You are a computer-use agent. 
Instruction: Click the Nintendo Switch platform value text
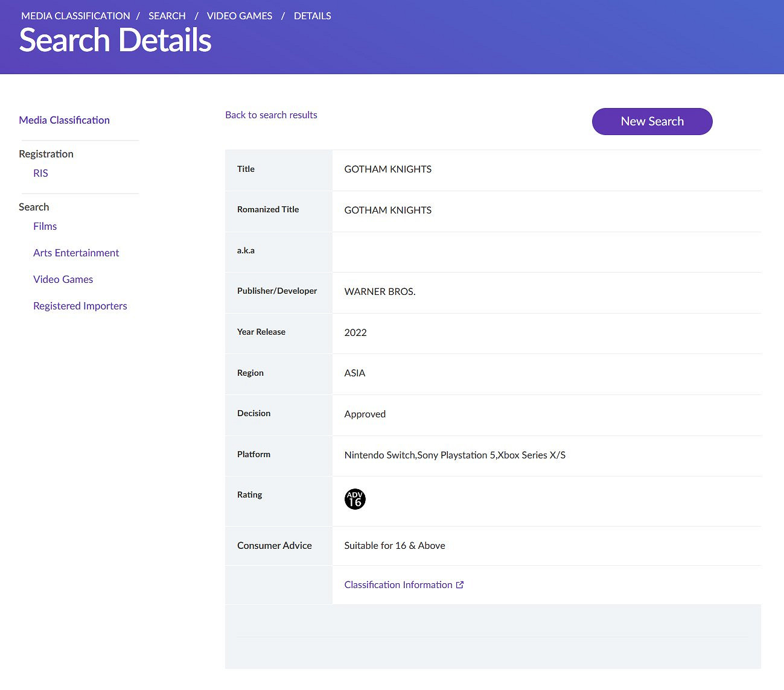click(380, 455)
